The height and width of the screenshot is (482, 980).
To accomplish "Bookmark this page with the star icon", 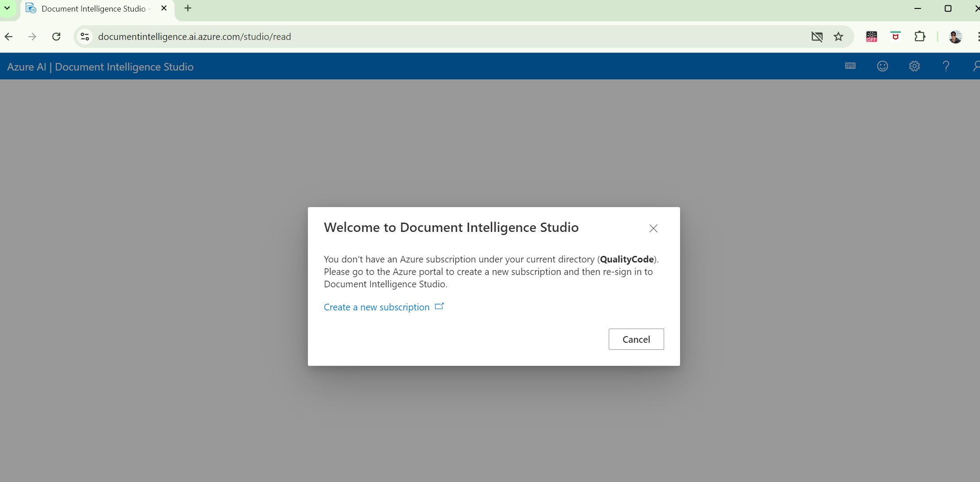I will click(838, 36).
